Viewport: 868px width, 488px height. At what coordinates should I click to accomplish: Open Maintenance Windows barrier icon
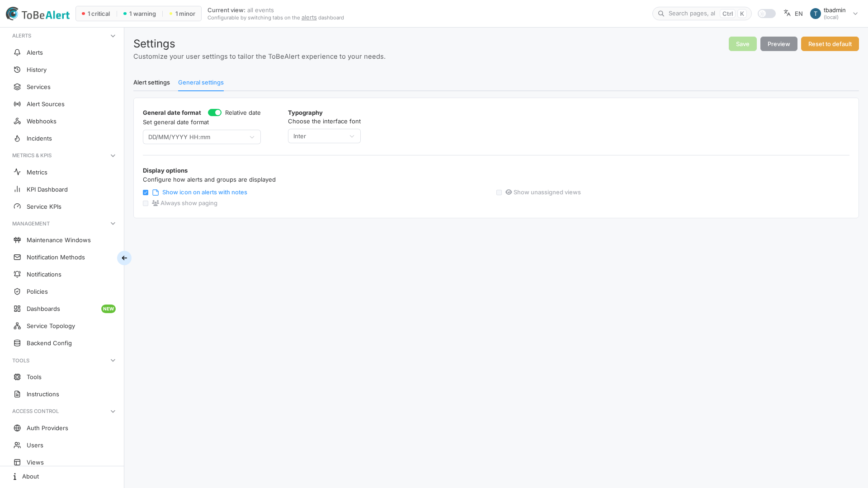[17, 240]
